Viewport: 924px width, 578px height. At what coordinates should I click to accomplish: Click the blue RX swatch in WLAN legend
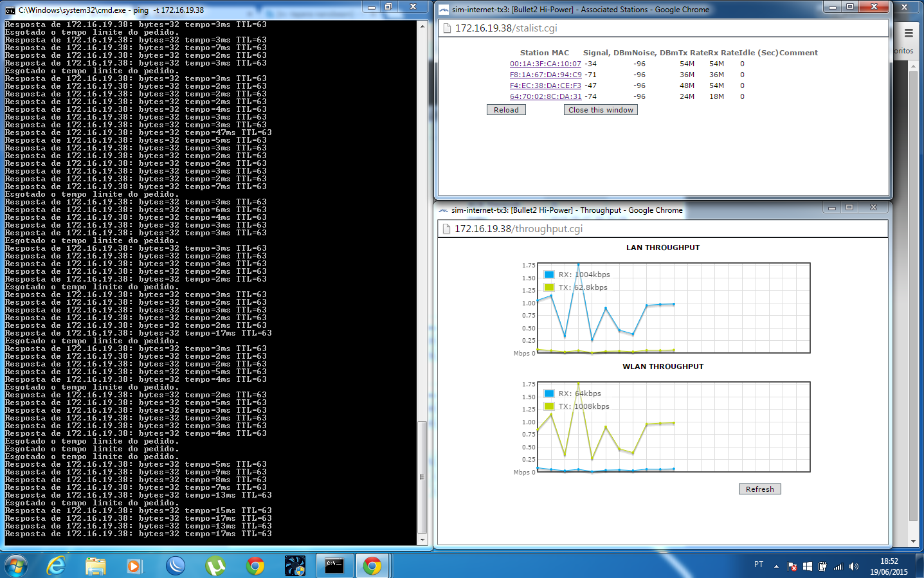[x=549, y=393]
